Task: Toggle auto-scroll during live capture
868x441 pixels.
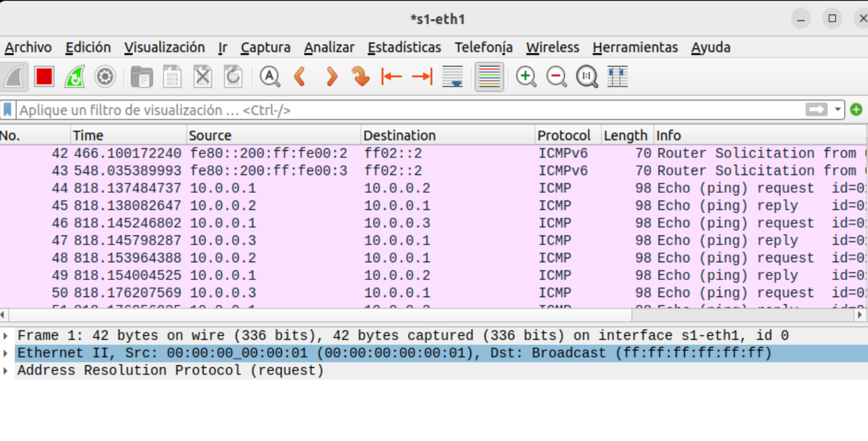Action: tap(452, 77)
